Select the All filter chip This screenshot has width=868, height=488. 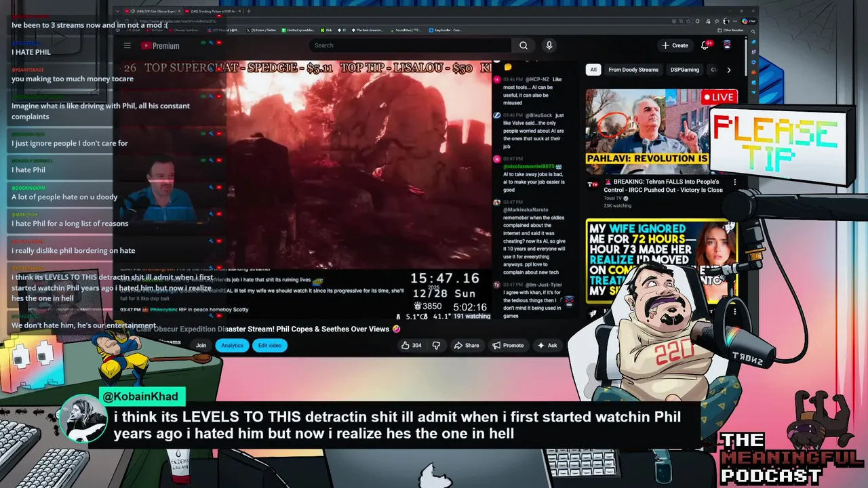click(593, 70)
